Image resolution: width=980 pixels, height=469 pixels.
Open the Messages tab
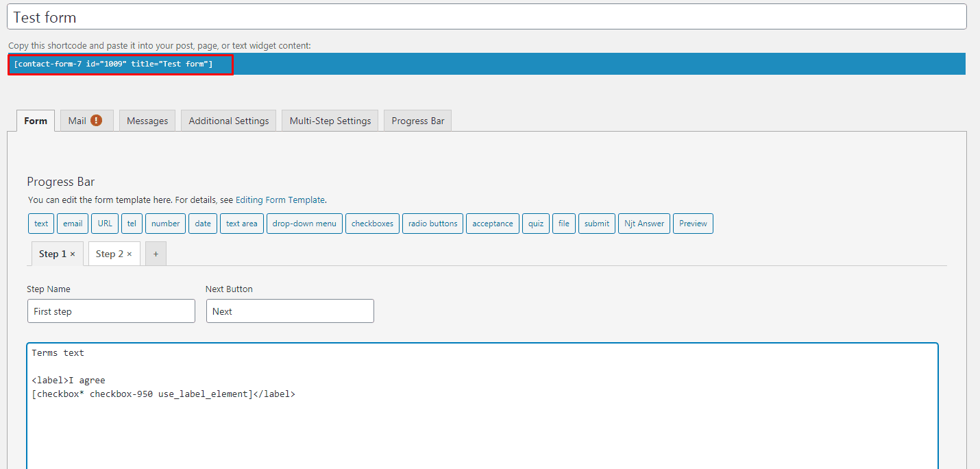pyautogui.click(x=147, y=121)
